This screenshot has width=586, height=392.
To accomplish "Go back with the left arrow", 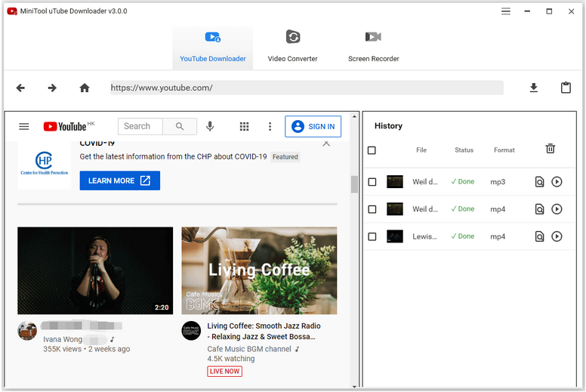I will (20, 88).
